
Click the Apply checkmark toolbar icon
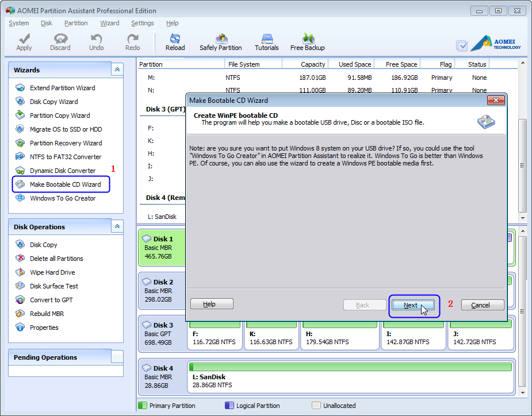click(x=24, y=41)
